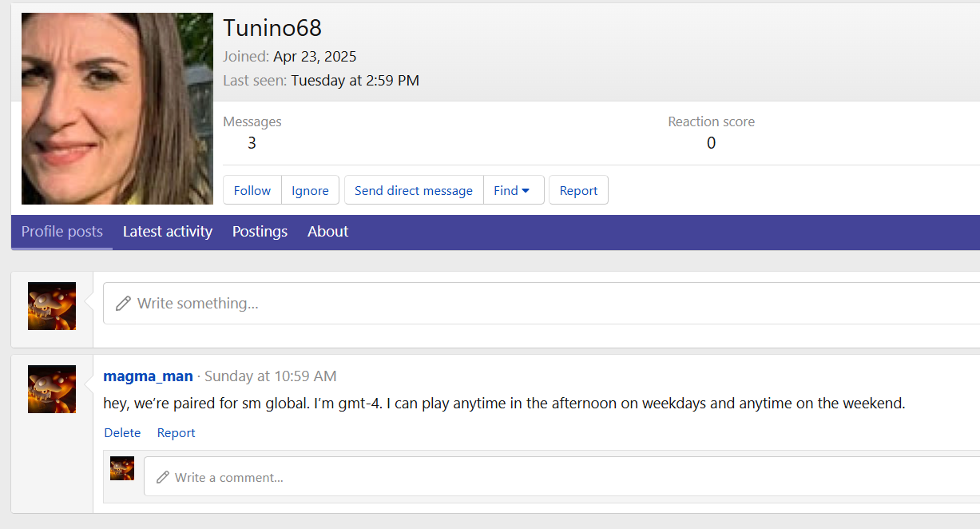Click magma_man's avatar beside the profile post

52,389
